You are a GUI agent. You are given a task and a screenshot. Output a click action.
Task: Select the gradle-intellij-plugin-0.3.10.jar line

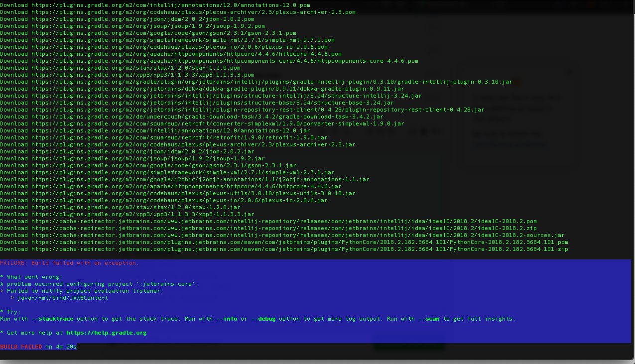[256, 82]
